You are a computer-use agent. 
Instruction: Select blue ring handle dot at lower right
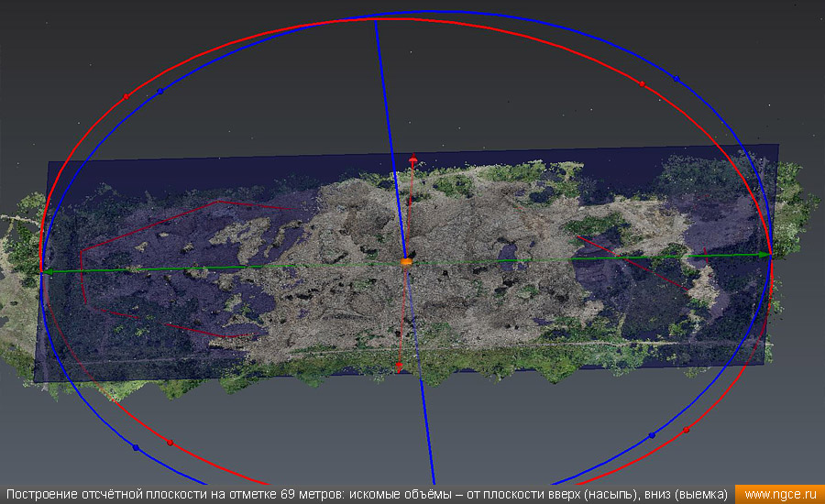point(652,435)
